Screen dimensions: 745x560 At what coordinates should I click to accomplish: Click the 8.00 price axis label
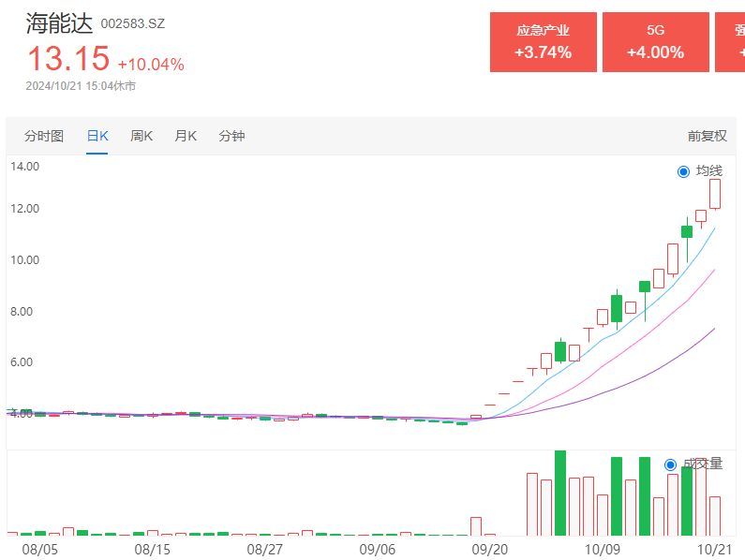tap(22, 312)
